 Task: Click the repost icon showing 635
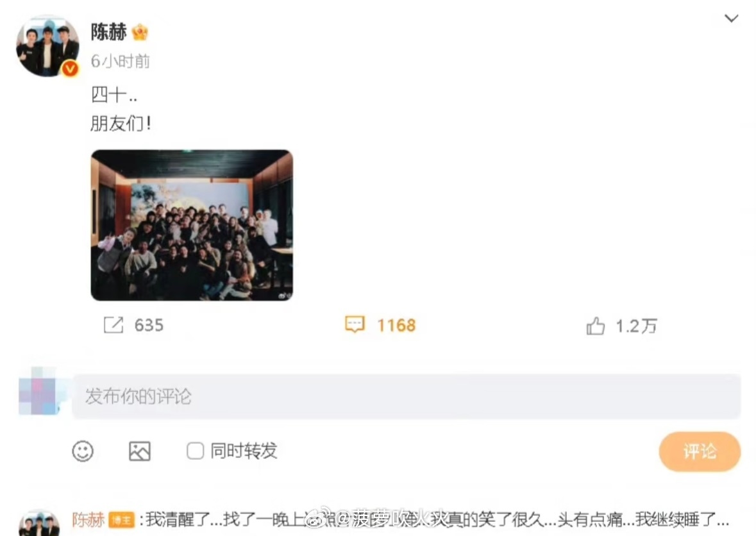point(113,325)
